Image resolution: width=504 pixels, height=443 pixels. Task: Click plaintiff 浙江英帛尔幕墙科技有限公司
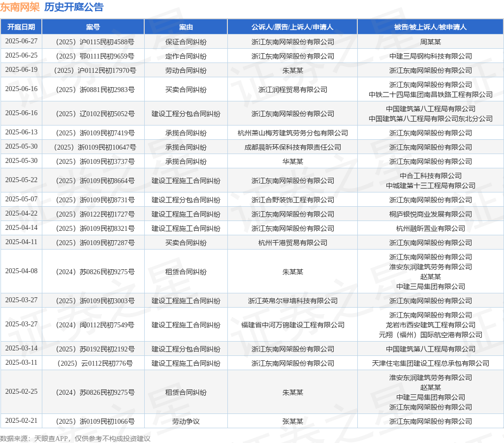pyautogui.click(x=292, y=300)
